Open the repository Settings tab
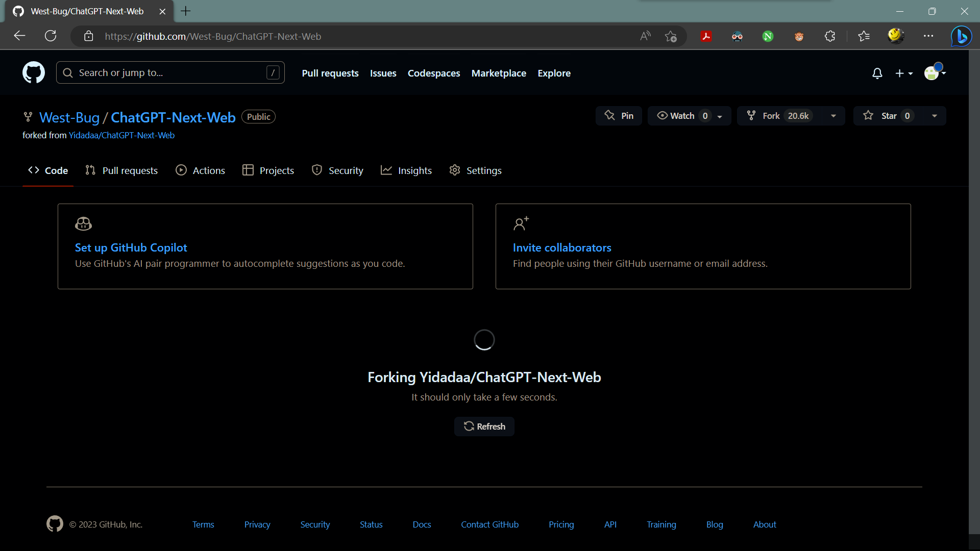The height and width of the screenshot is (551, 980). point(475,170)
